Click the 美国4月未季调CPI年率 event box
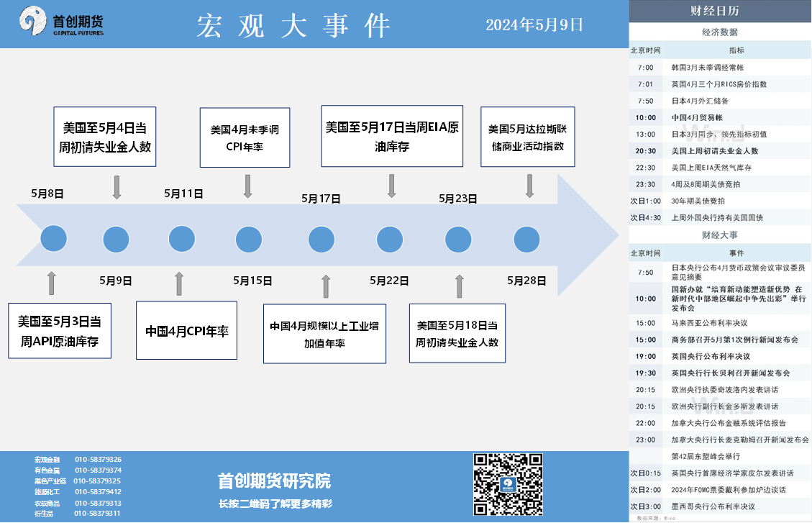This screenshot has width=812, height=523. point(245,137)
